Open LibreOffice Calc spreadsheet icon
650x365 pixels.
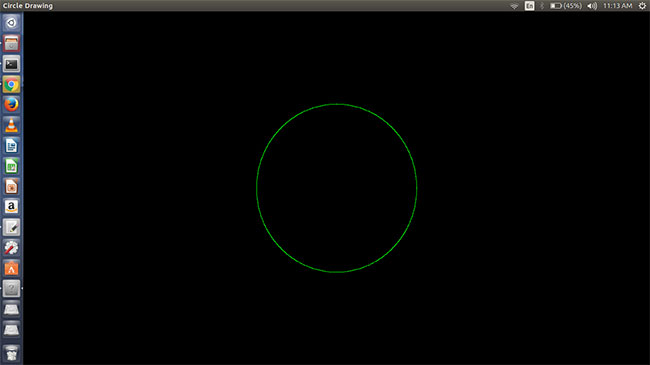[x=11, y=166]
